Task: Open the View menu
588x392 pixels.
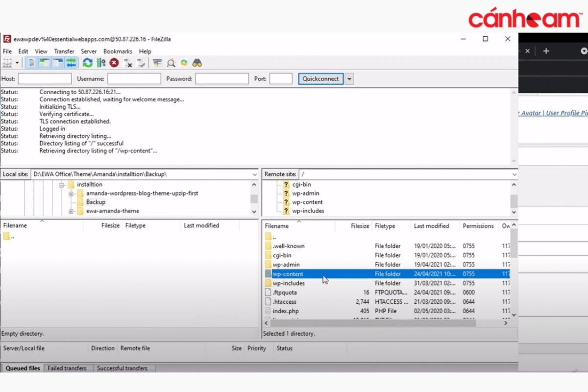Action: [x=41, y=51]
